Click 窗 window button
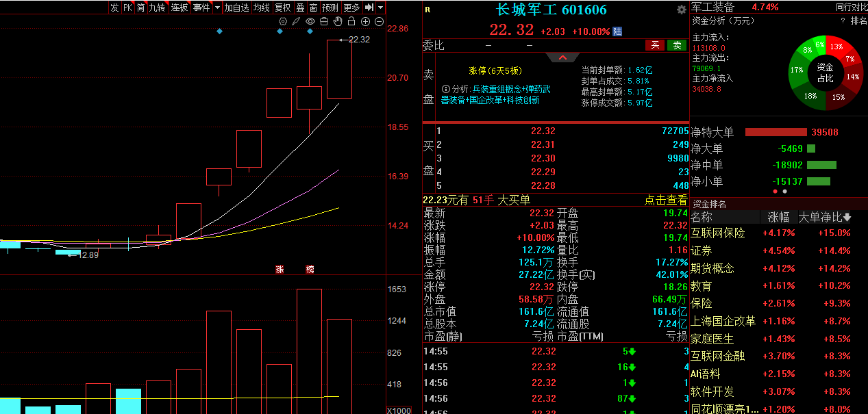 [x=313, y=8]
